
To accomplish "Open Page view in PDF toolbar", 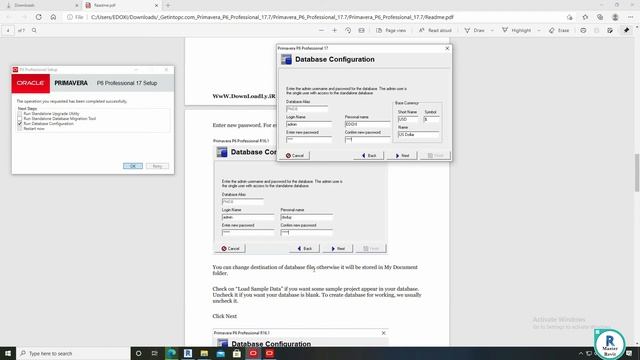I will point(391,30).
